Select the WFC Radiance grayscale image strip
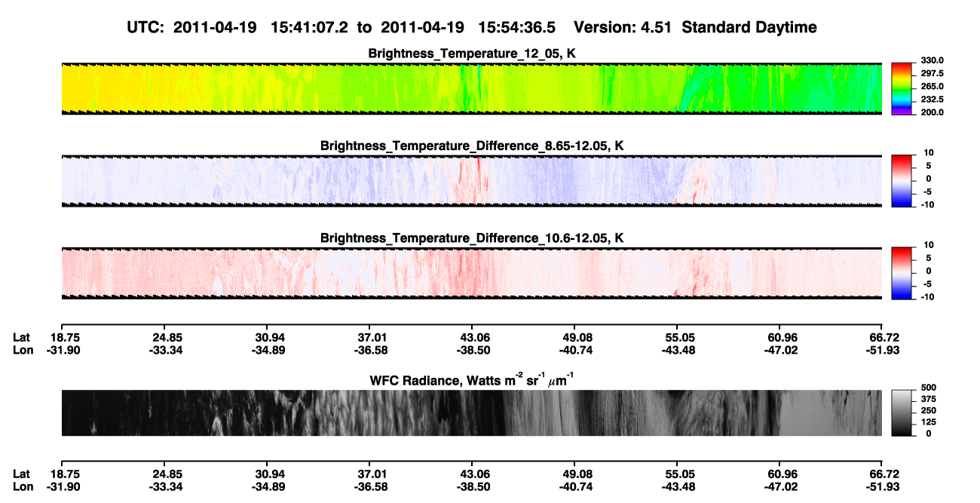Screen dimensions: 980x503 pos(471,413)
